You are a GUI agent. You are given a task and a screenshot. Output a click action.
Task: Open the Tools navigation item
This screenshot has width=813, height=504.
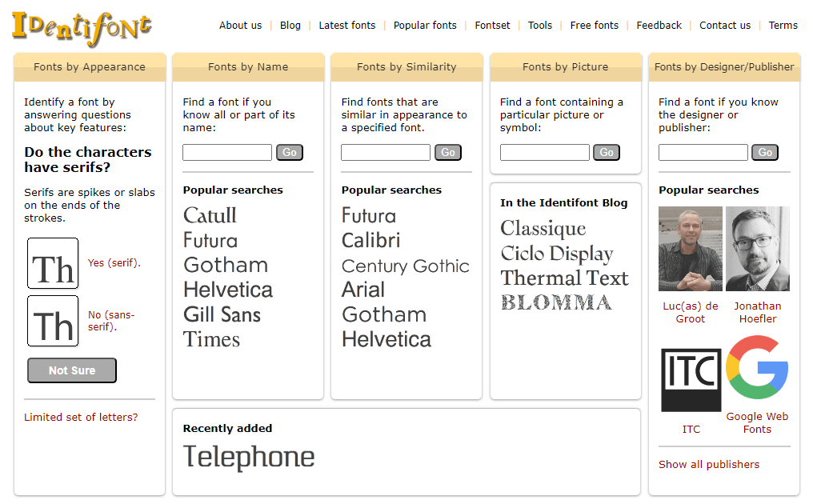point(540,26)
